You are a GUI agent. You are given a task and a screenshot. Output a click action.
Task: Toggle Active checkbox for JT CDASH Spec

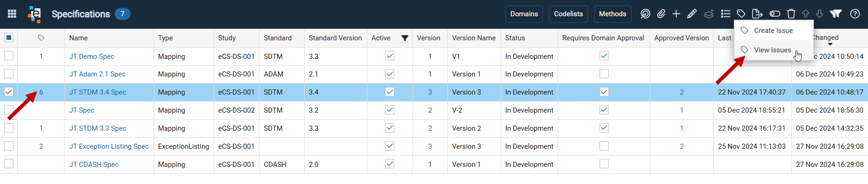(390, 164)
